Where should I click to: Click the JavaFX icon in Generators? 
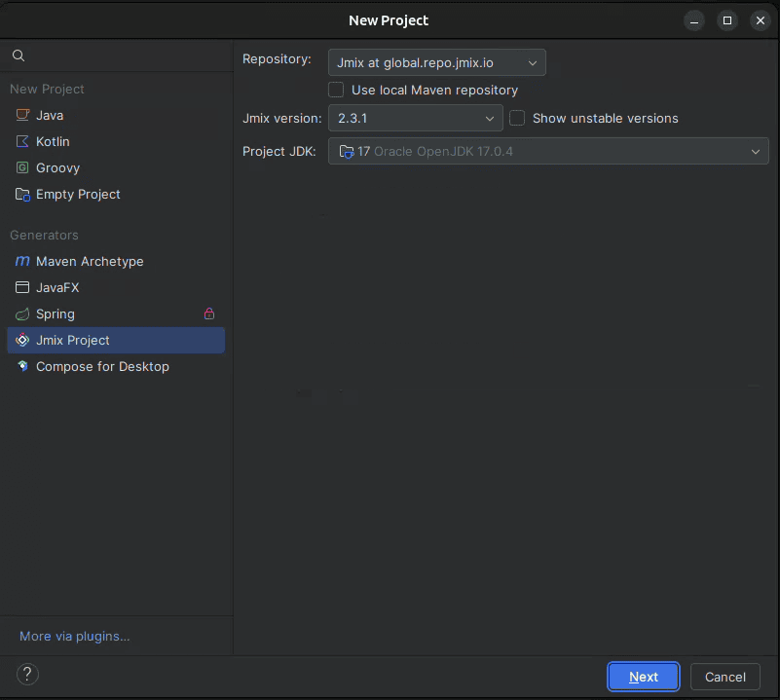pyautogui.click(x=22, y=287)
